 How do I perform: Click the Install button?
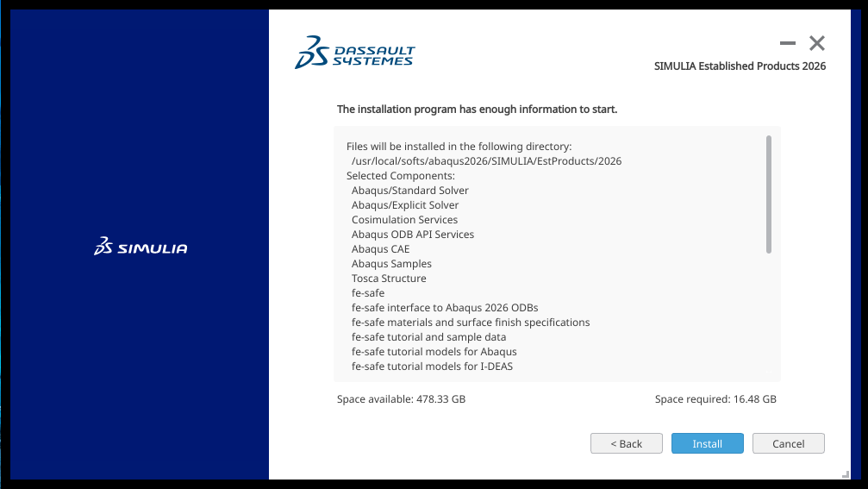coord(707,443)
